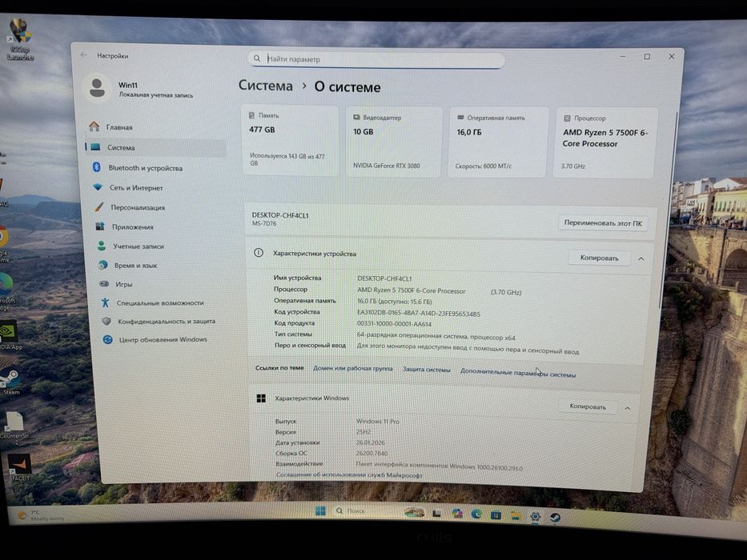Copy device specs with Копировать button
Viewport: 747px width, 560px height.
pyautogui.click(x=600, y=258)
